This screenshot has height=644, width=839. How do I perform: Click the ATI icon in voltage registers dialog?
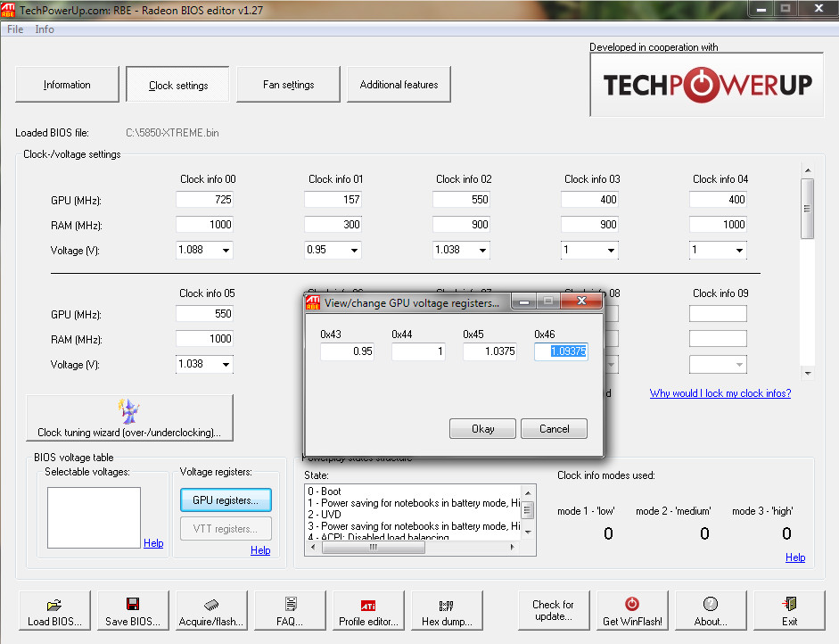tap(313, 302)
